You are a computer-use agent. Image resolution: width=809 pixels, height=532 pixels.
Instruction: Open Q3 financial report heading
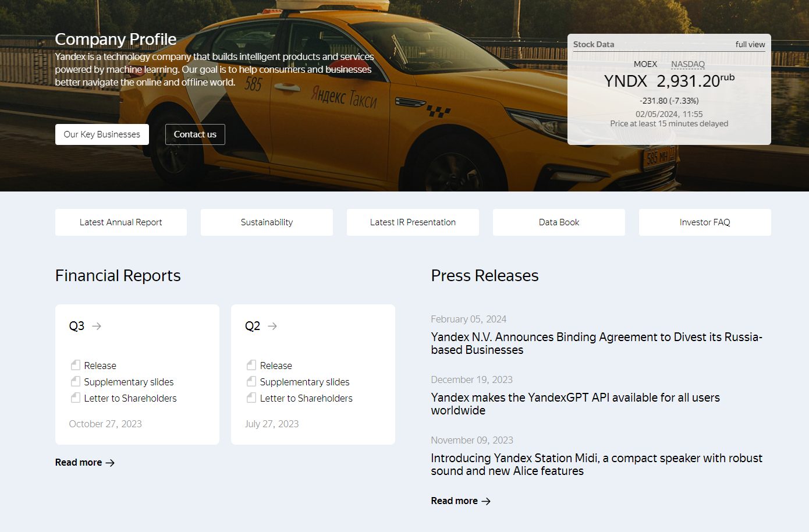tap(77, 326)
